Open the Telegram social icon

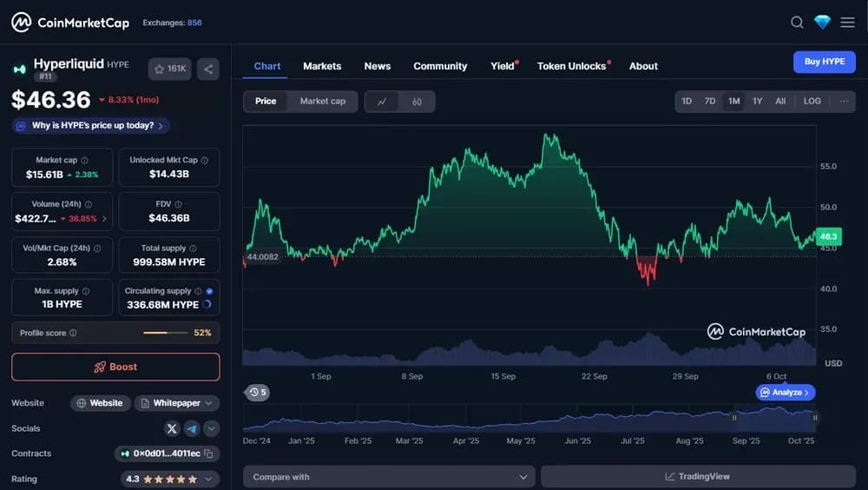click(192, 428)
